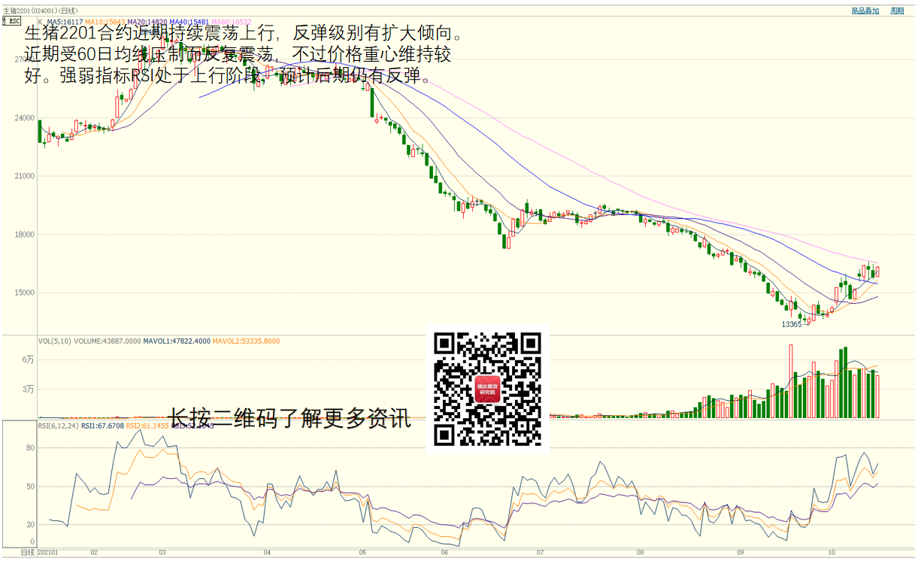Select the MA5:16117 indicator label
The height and width of the screenshot is (564, 924).
65,23
